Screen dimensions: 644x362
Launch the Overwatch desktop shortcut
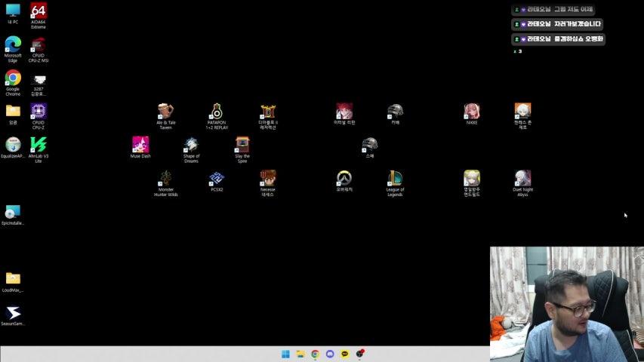pos(344,178)
